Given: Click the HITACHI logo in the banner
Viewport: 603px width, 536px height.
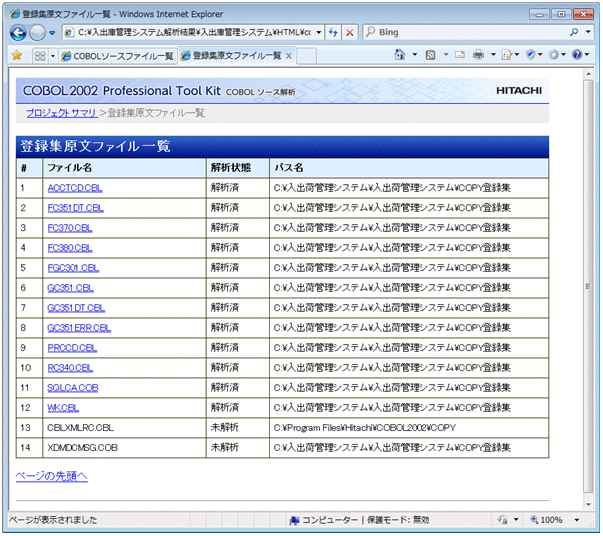Looking at the screenshot, I should point(519,91).
